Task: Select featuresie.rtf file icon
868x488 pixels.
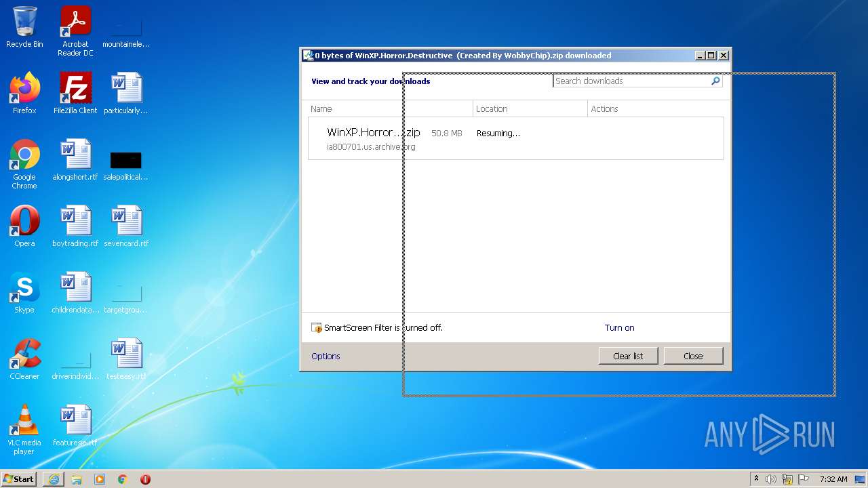Action: point(75,426)
